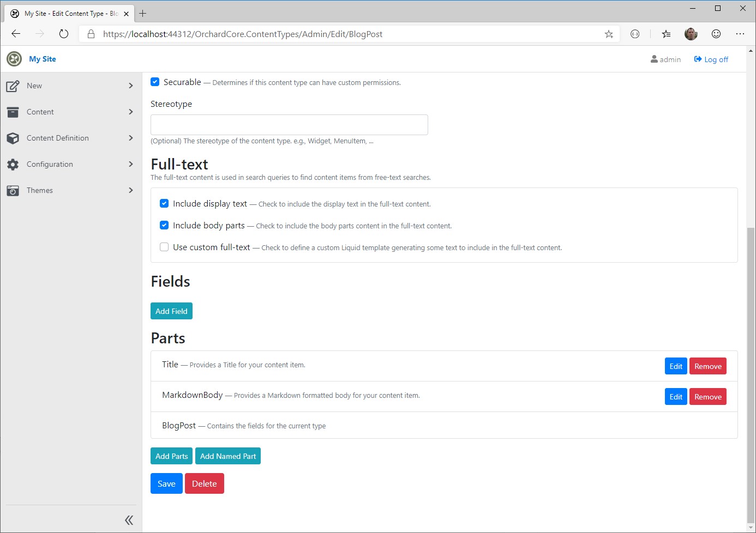Expand the Content Definition menu
756x533 pixels.
130,138
